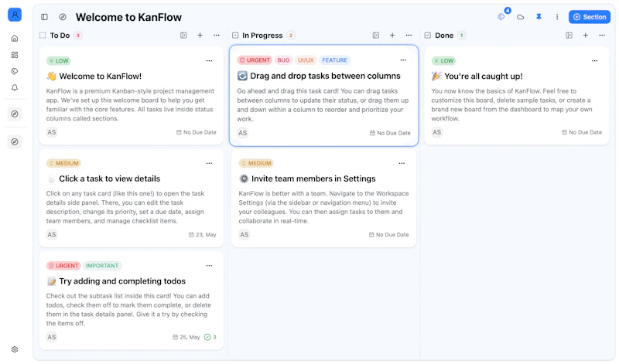Add a task to Done column
The image size is (619, 364).
click(x=586, y=35)
